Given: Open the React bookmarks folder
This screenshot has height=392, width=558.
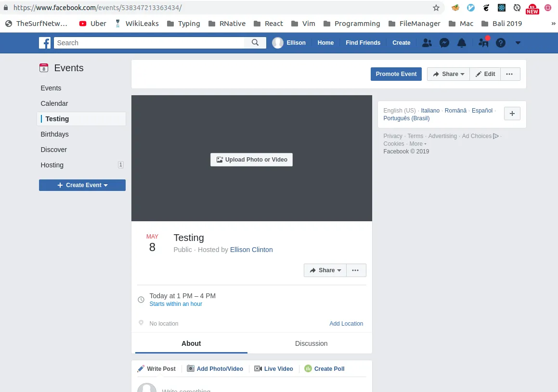Looking at the screenshot, I should tap(268, 24).
